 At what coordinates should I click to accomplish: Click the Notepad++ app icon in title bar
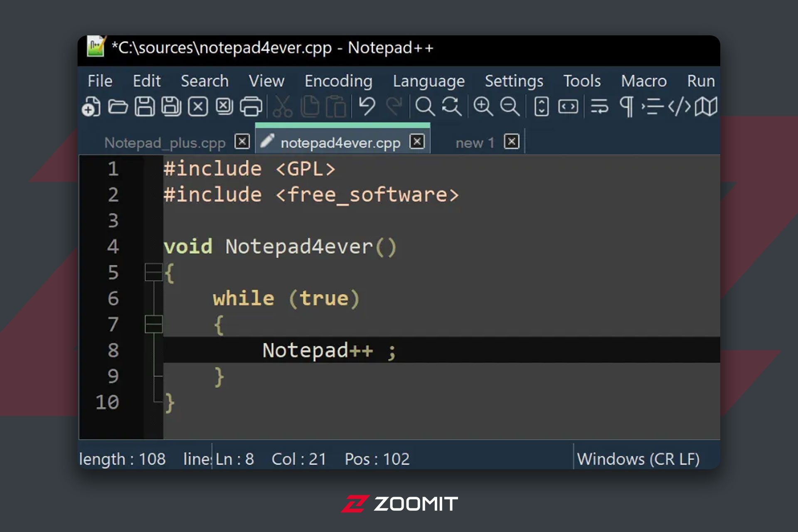[96, 46]
